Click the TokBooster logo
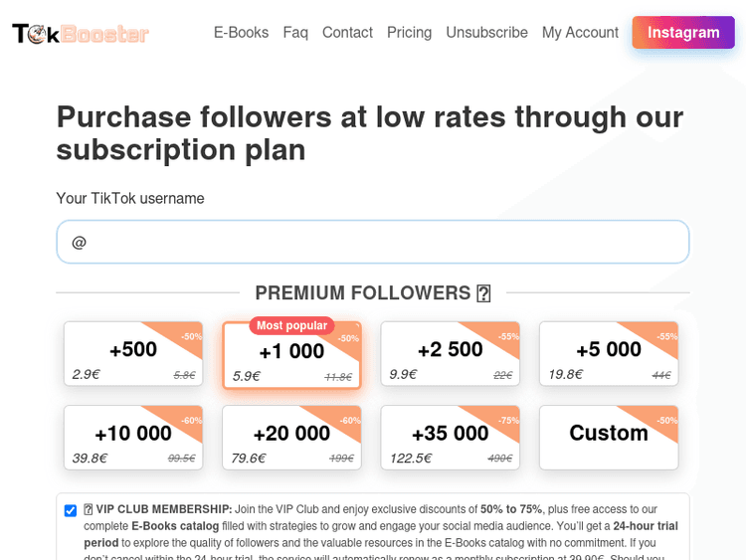 pos(81,34)
